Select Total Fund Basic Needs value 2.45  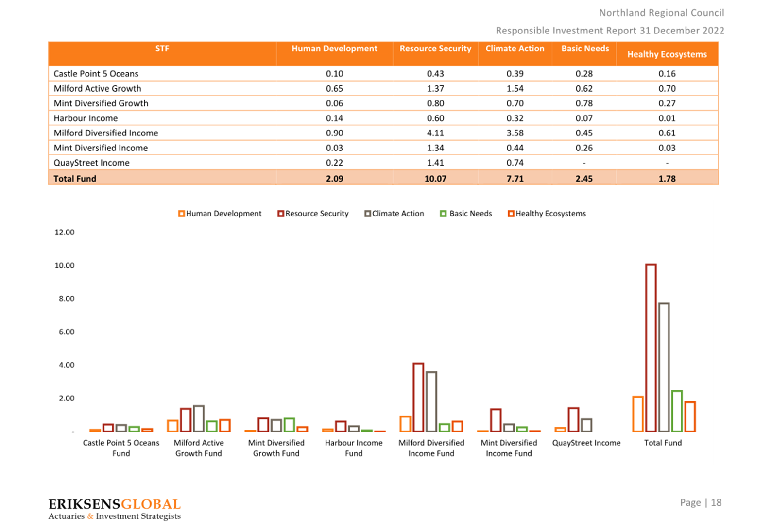coord(584,179)
